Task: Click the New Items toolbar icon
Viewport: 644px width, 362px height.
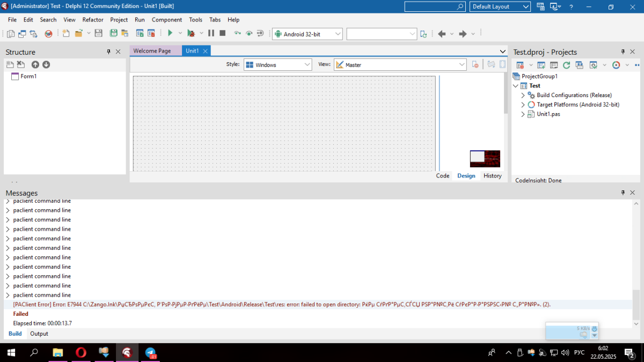Action: click(x=66, y=33)
